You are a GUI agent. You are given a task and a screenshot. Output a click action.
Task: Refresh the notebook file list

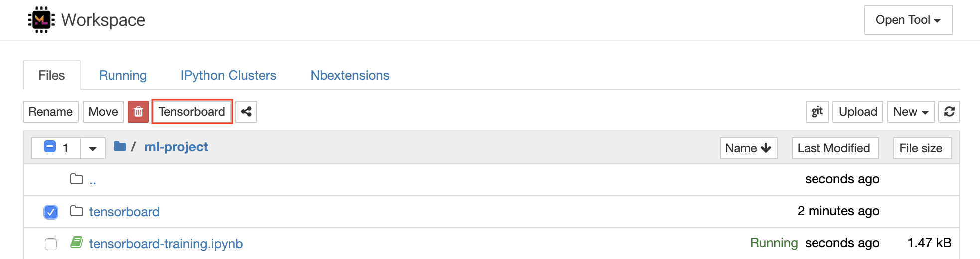pyautogui.click(x=949, y=112)
